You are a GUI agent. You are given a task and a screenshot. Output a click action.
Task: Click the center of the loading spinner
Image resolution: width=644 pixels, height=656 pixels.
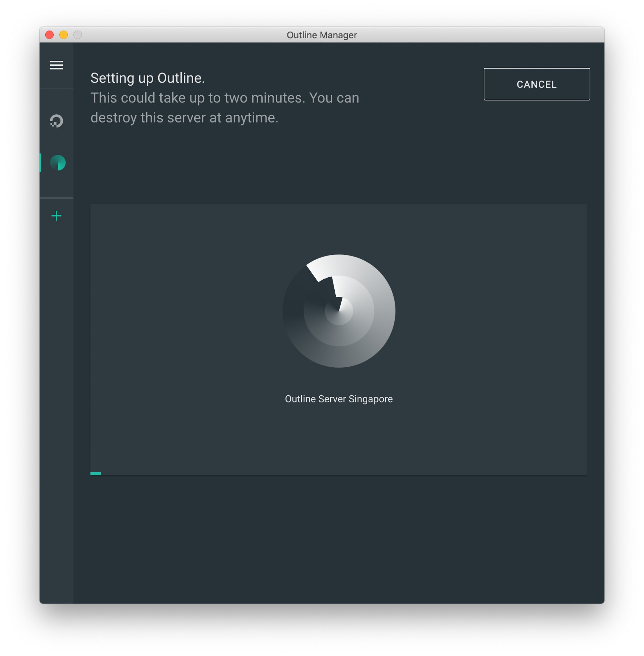[338, 311]
